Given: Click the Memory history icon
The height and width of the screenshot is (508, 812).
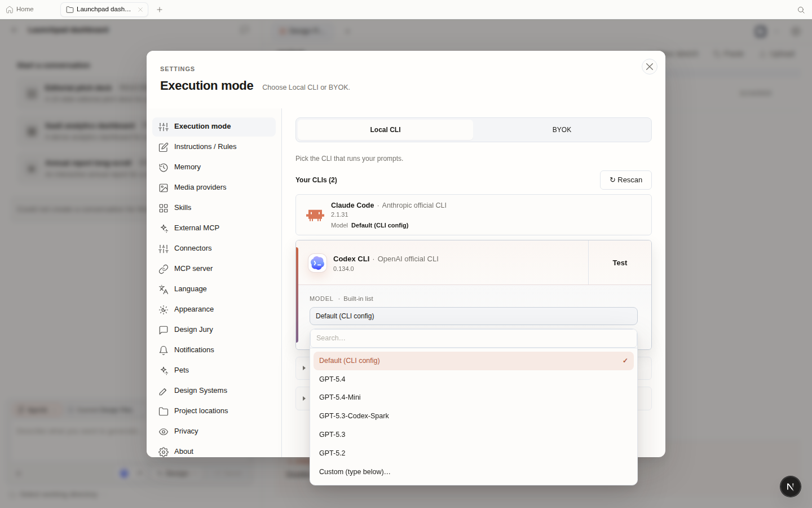Looking at the screenshot, I should (x=164, y=168).
